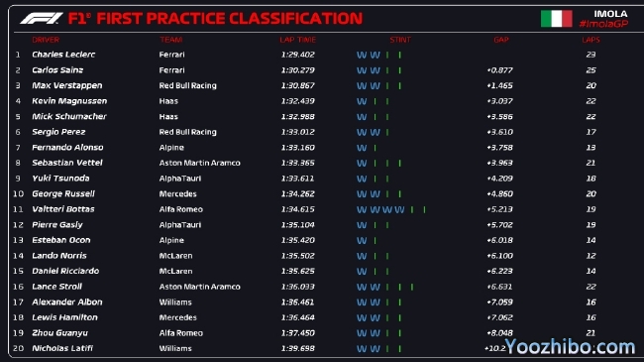Click Vettel's third green intermediate marker

tap(399, 164)
